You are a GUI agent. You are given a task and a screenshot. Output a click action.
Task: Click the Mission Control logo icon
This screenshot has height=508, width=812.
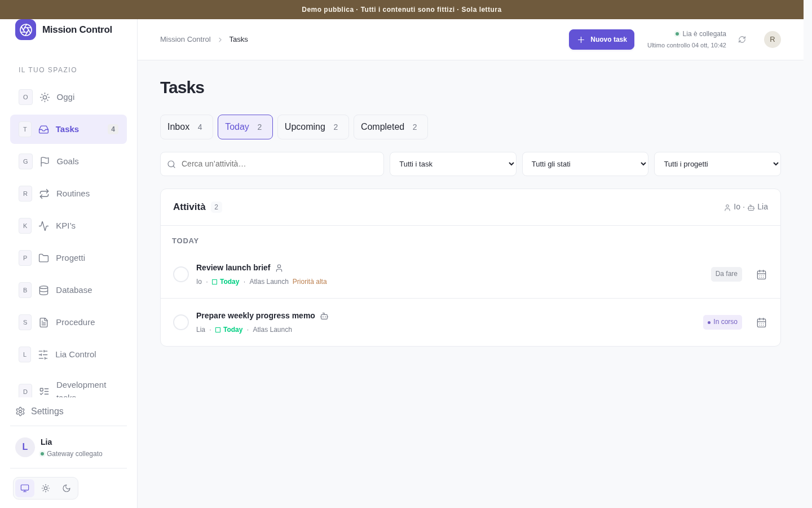coord(25,29)
